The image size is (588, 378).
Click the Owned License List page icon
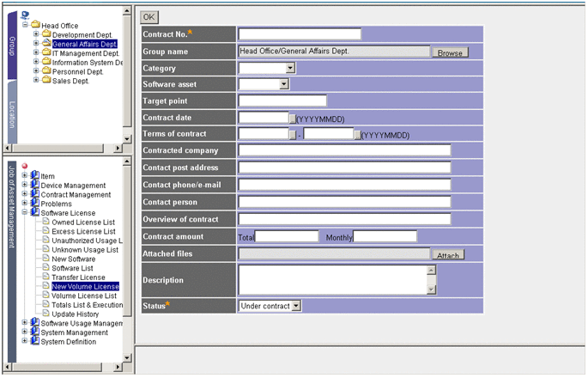(x=46, y=223)
